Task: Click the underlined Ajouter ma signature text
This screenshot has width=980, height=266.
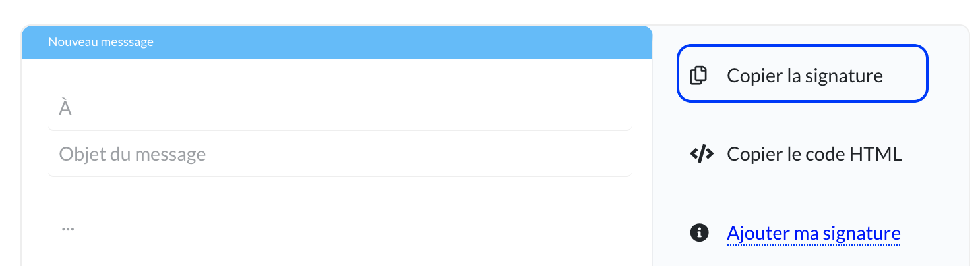Action: coord(813,233)
